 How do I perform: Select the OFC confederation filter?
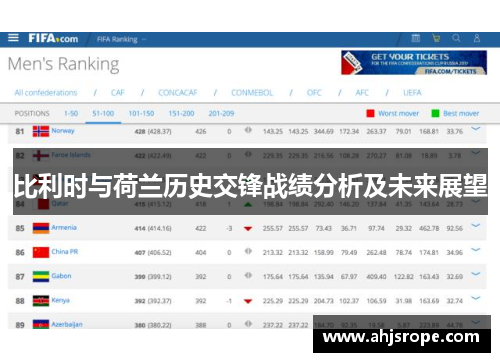click(x=314, y=93)
